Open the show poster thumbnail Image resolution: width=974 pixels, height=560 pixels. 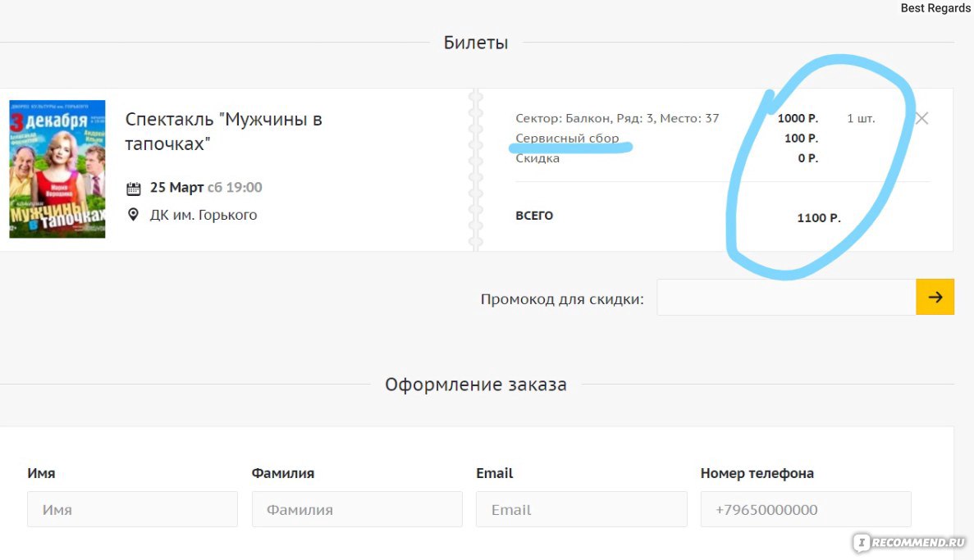click(57, 169)
